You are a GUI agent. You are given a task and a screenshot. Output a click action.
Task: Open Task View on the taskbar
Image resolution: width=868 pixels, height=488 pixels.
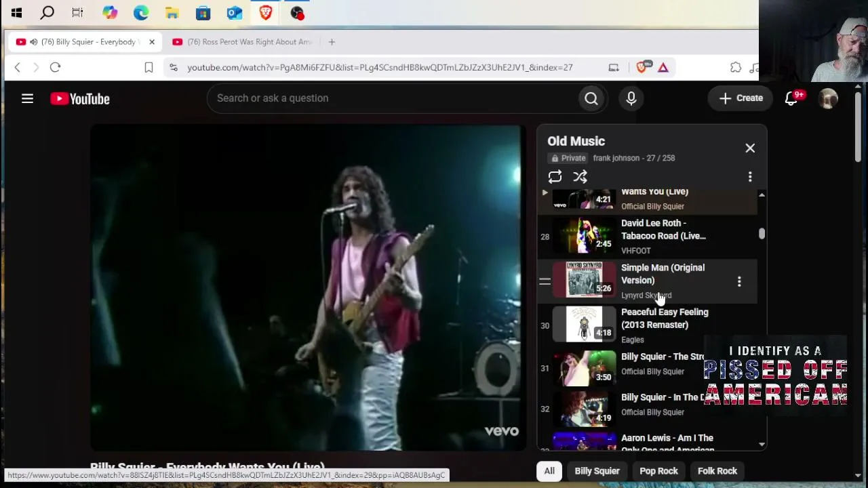pyautogui.click(x=77, y=12)
